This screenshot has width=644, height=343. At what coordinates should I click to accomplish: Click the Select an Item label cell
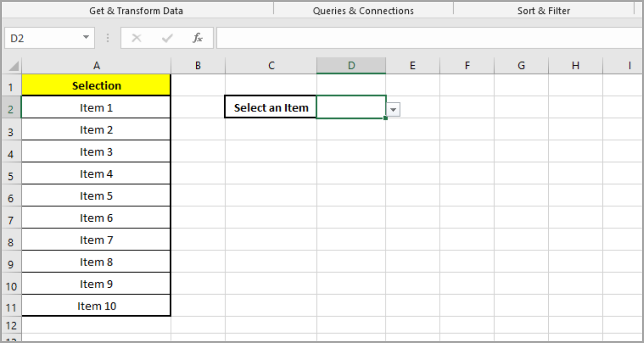coord(270,107)
